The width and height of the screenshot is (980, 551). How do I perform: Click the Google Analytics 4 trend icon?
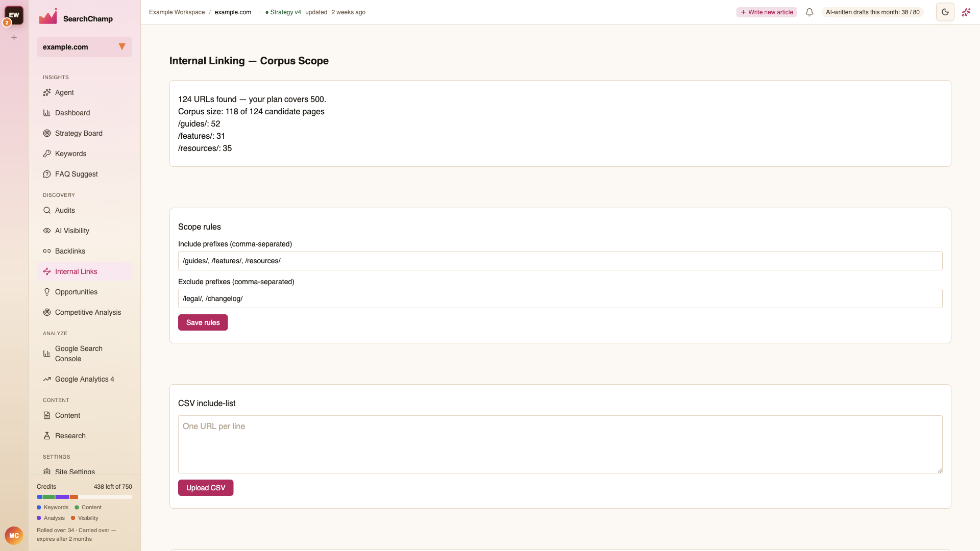[x=47, y=379]
